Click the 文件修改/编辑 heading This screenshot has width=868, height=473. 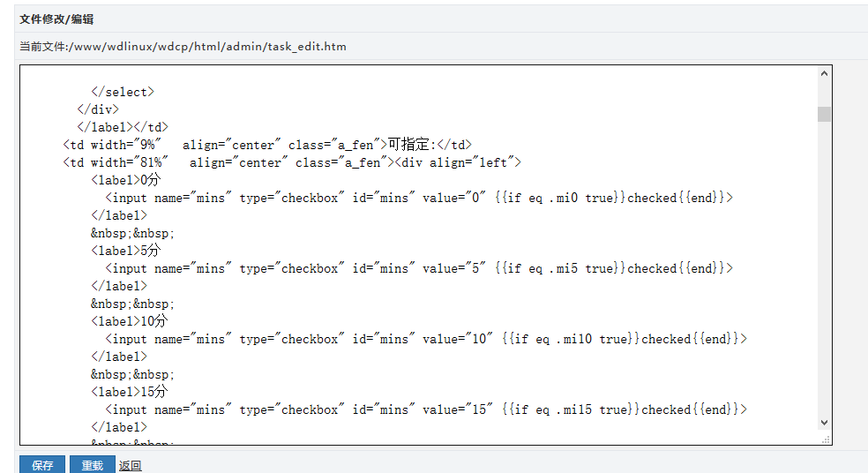[x=56, y=19]
